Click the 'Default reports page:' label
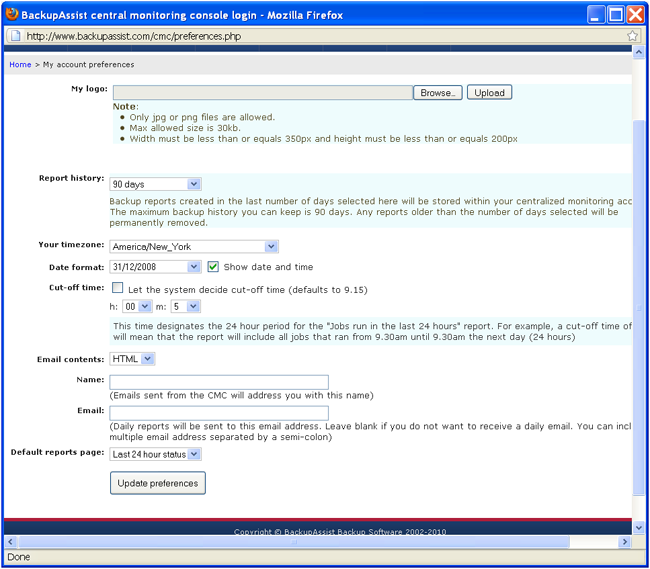 [58, 452]
